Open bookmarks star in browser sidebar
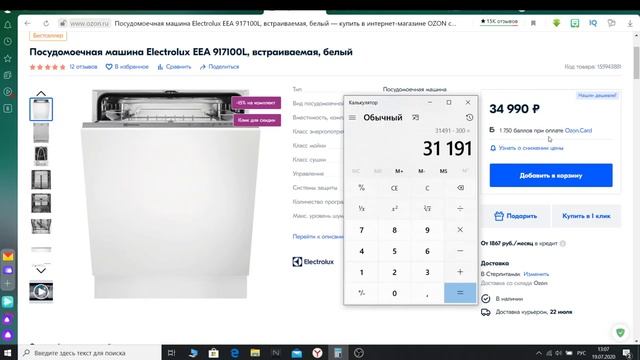 8,58
